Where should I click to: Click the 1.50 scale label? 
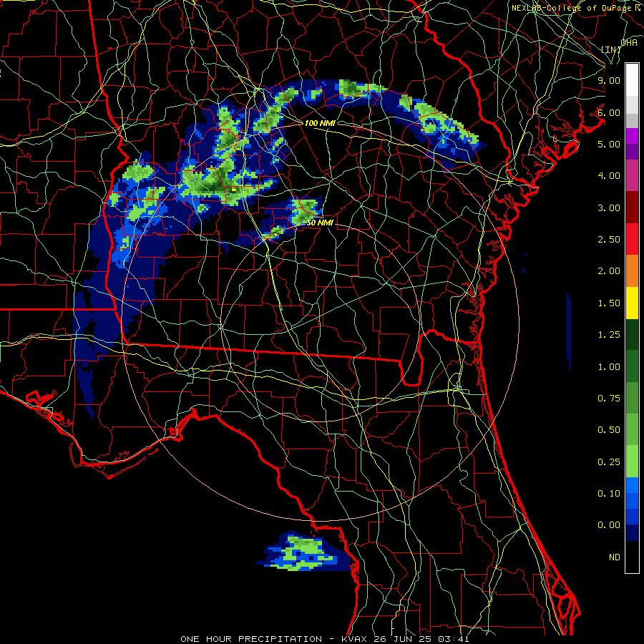(x=609, y=303)
